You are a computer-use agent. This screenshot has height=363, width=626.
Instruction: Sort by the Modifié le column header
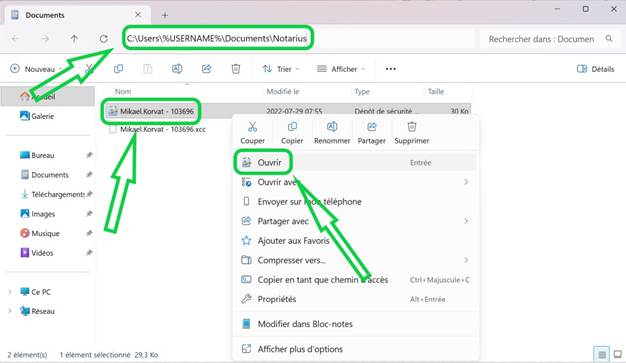[283, 91]
